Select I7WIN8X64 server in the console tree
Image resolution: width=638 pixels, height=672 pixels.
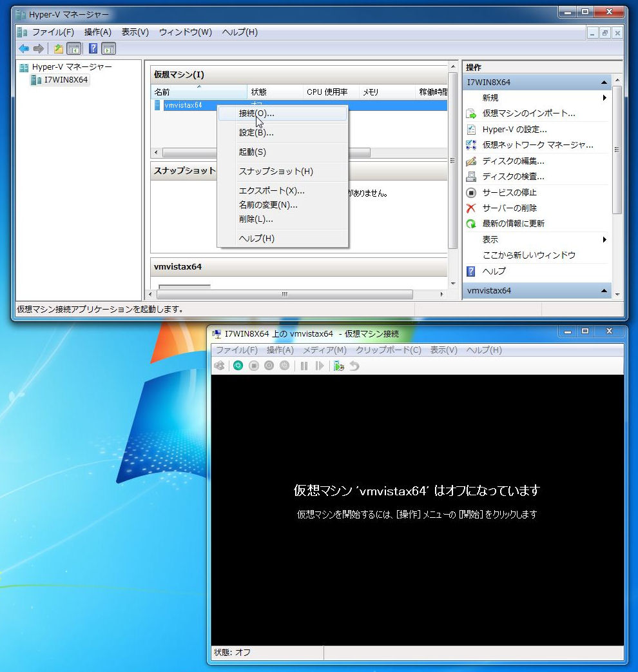pyautogui.click(x=66, y=80)
